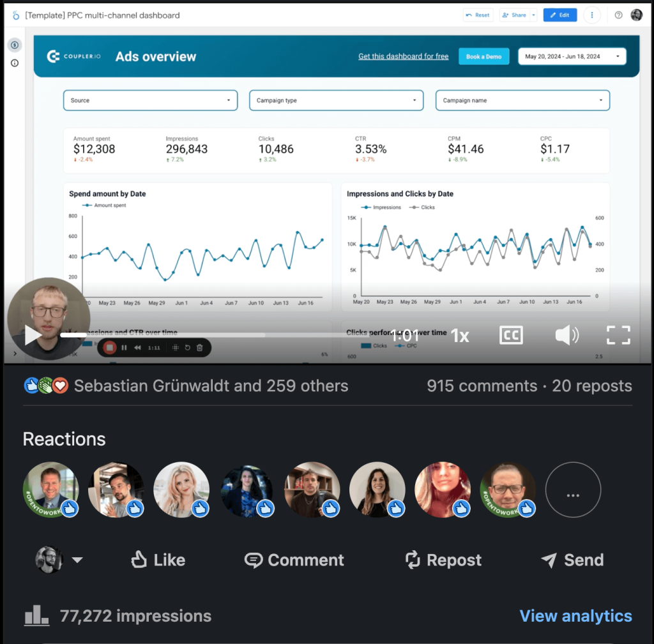Toggle the CPC legend in bottom chart
This screenshot has height=644, width=654.
(406, 345)
